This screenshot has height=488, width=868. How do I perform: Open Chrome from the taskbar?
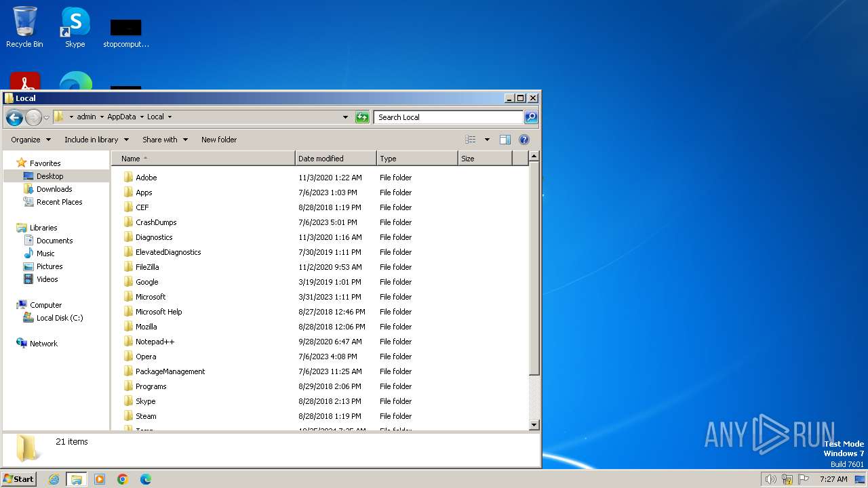[x=123, y=479]
